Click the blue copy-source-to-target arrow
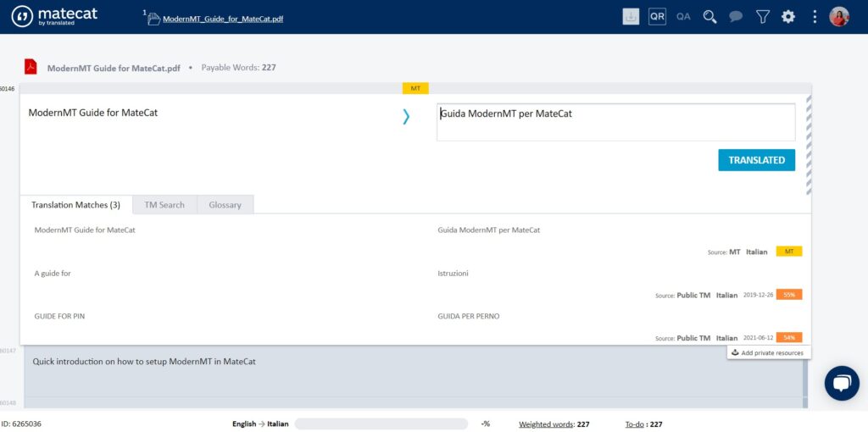868x432 pixels. click(406, 116)
